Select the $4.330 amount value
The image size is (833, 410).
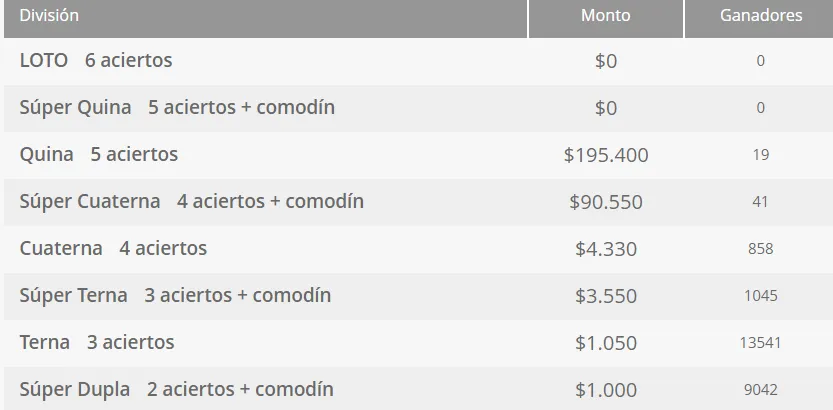point(606,249)
